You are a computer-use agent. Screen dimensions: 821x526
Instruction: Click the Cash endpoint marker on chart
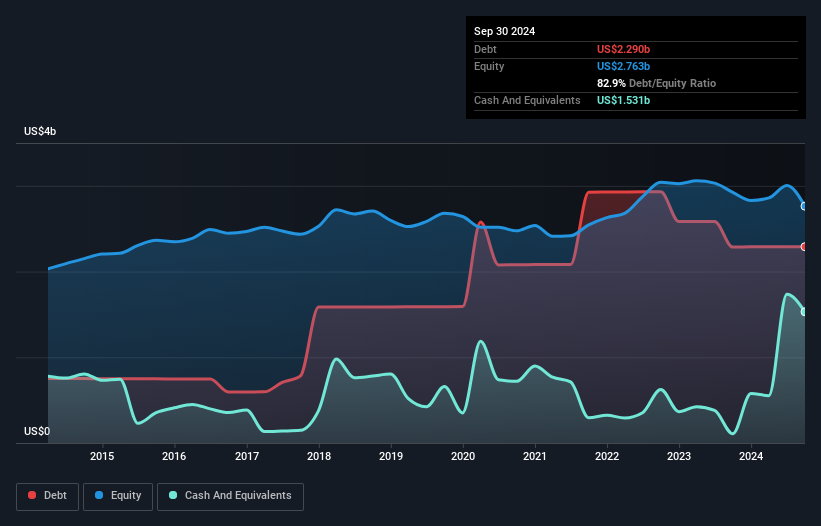coord(804,312)
